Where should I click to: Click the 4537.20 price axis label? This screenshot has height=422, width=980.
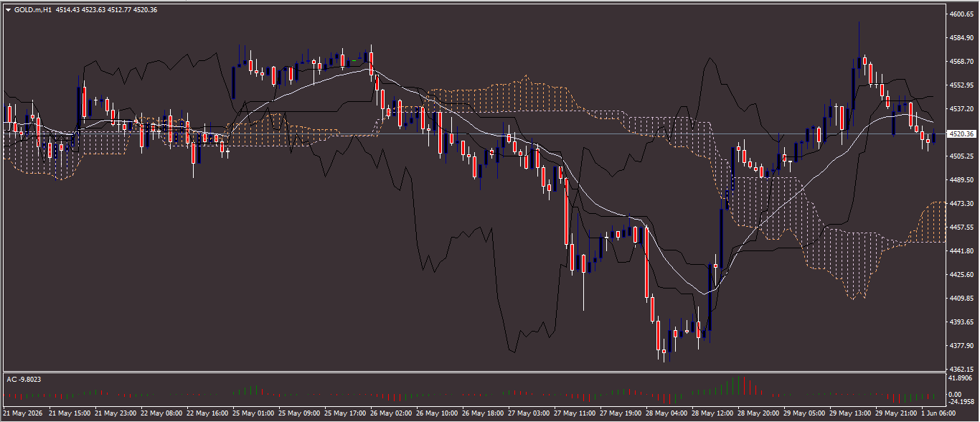tap(961, 109)
